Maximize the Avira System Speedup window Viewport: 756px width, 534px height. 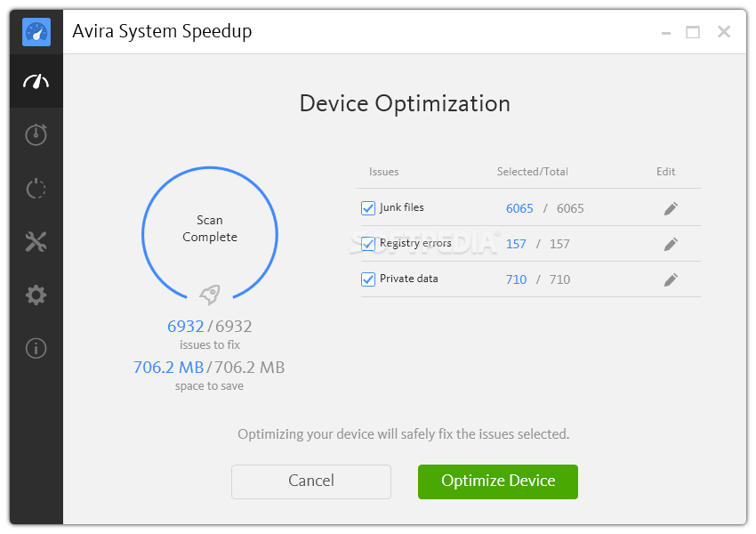point(693,32)
